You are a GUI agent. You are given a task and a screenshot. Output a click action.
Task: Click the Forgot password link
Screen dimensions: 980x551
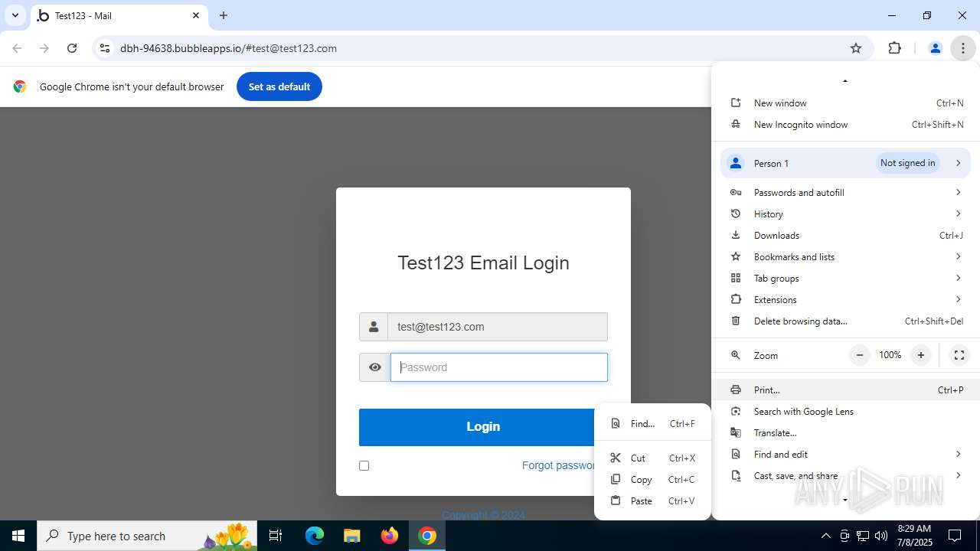click(x=558, y=465)
